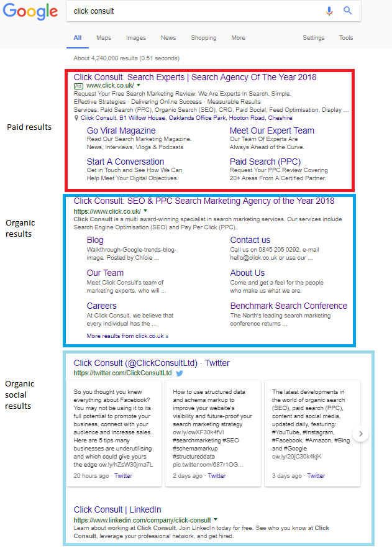Open ad headline Click Consult. Search Experts
This screenshot has height=548, width=392.
pyautogui.click(x=195, y=77)
